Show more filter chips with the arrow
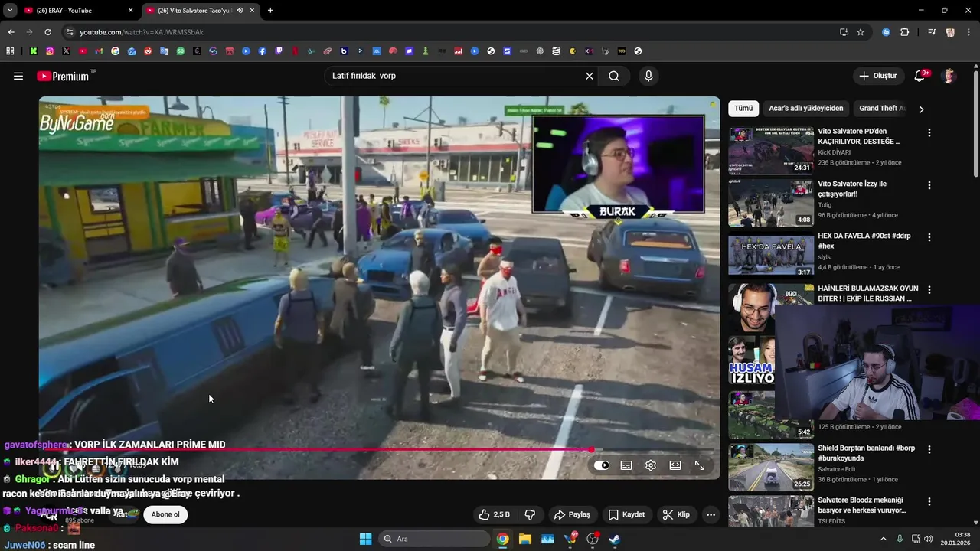 (921, 109)
